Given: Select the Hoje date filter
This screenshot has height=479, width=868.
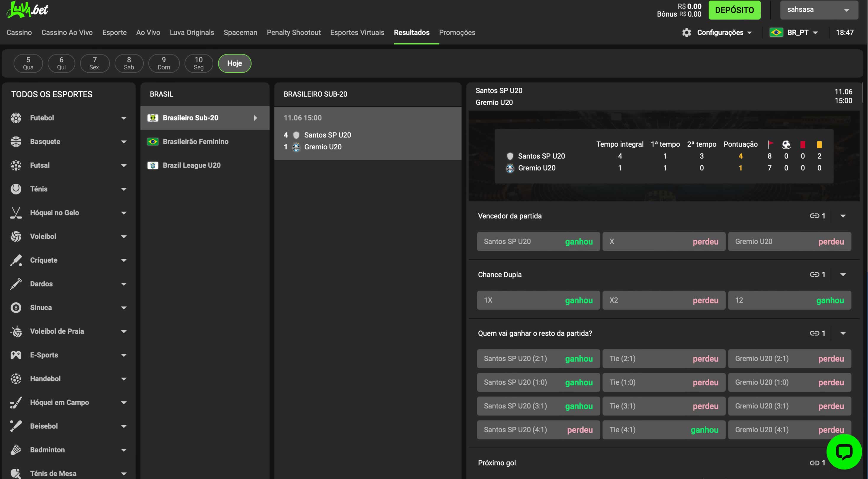Looking at the screenshot, I should coord(235,63).
